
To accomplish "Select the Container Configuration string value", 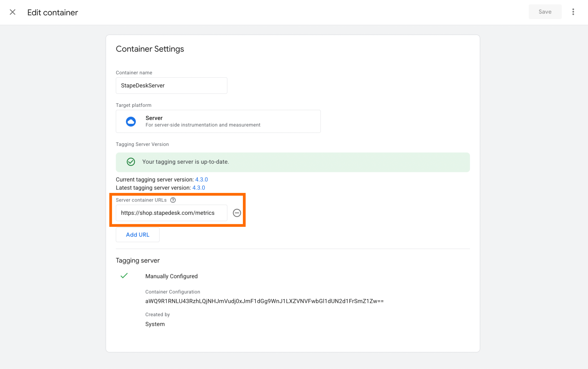I will 264,301.
